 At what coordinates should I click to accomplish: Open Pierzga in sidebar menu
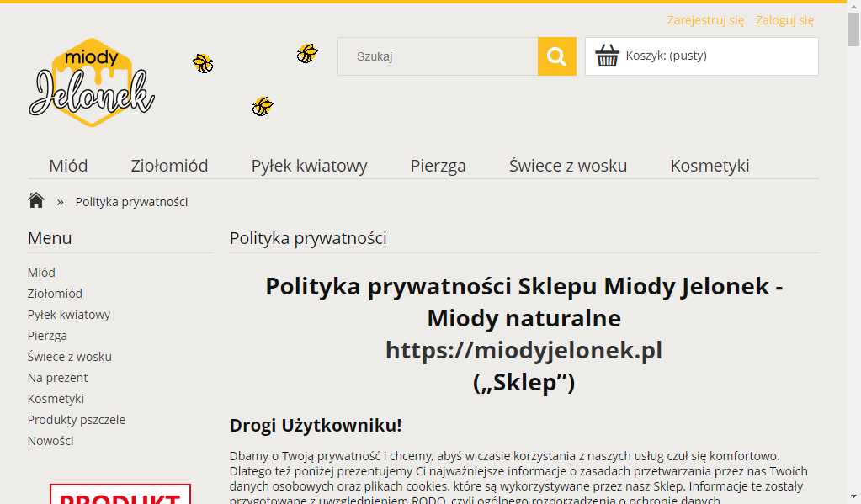pyautogui.click(x=47, y=336)
